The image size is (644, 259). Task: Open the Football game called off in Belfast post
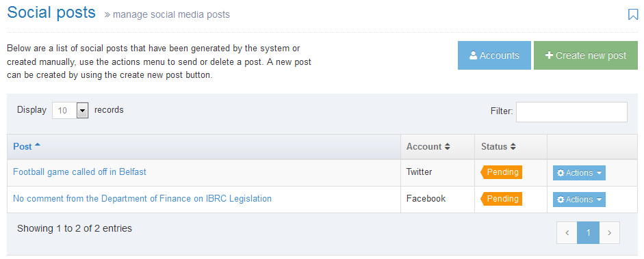pyautogui.click(x=79, y=172)
